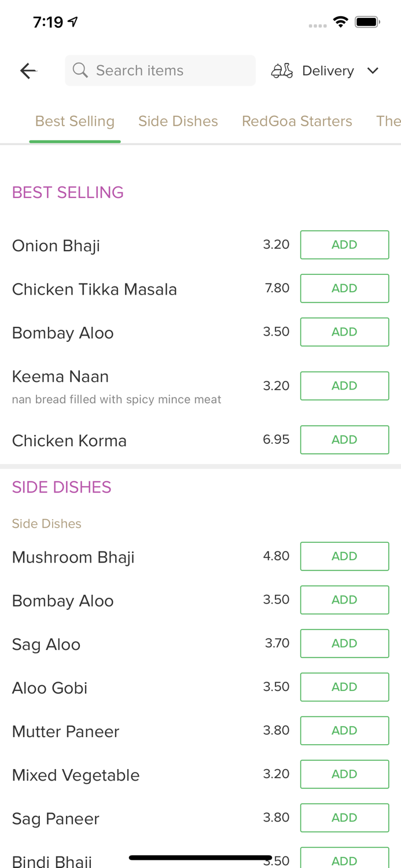
Task: Select the RedGoa Starters tab
Action: pos(297,121)
